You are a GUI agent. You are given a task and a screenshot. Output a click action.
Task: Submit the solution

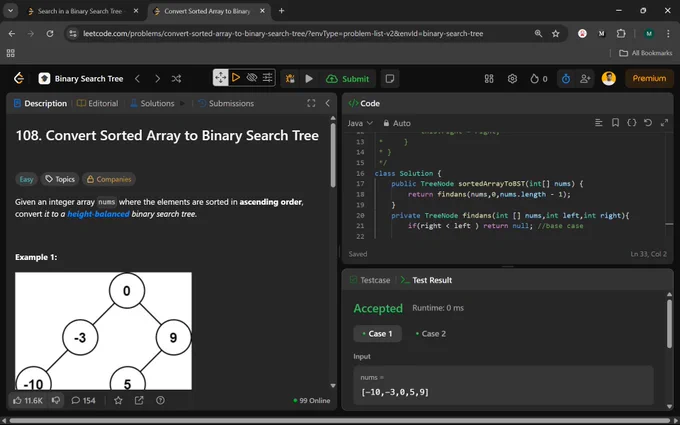pyautogui.click(x=347, y=78)
